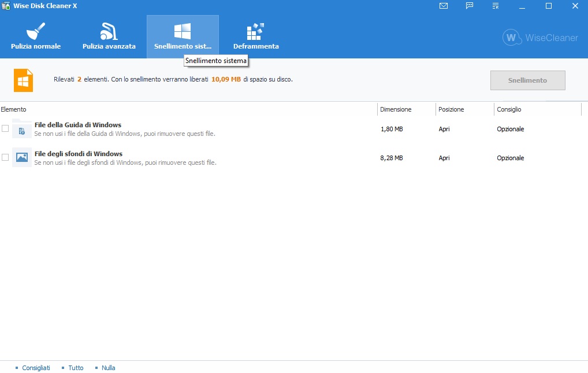
Task: Check File degli sfondi di Windows checkbox
Action: [x=5, y=157]
